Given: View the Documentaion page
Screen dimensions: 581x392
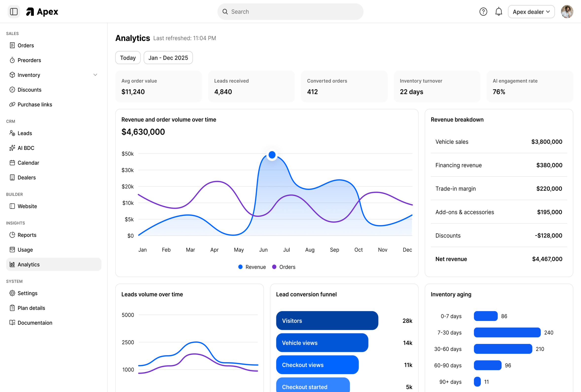Looking at the screenshot, I should click(35, 322).
